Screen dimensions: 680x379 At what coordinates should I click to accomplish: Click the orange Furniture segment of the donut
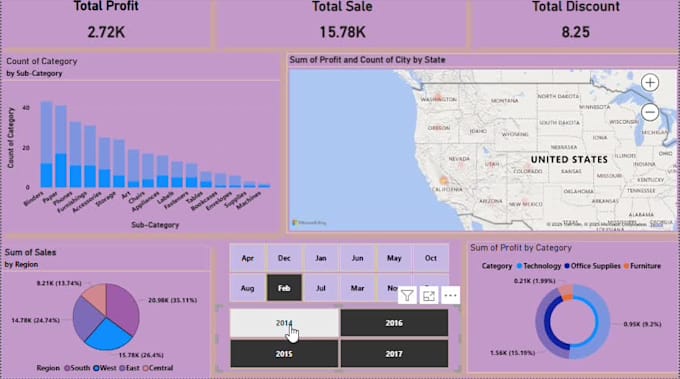tap(568, 297)
